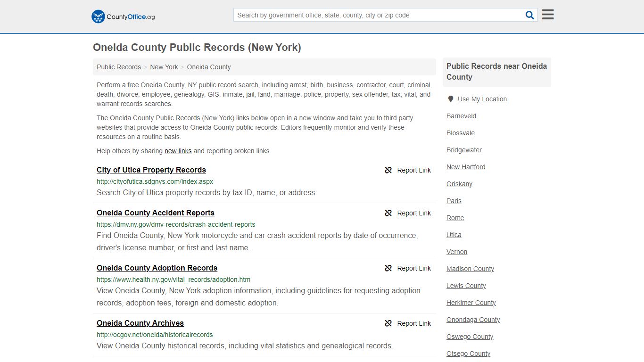Select Utica in sidebar
This screenshot has height=362, width=644.
pyautogui.click(x=454, y=235)
